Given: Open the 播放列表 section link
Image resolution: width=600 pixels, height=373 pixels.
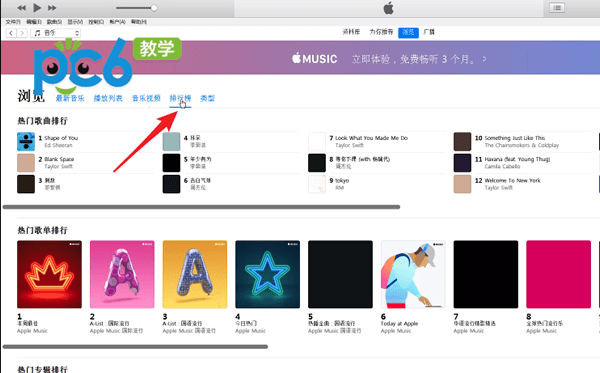Looking at the screenshot, I should 108,98.
